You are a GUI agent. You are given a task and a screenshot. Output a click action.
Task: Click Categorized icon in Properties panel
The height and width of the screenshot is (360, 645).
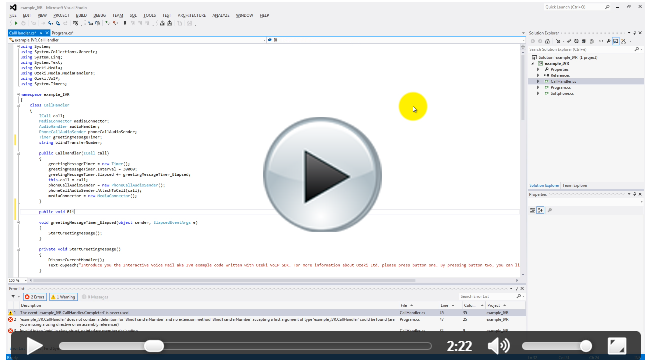532,210
